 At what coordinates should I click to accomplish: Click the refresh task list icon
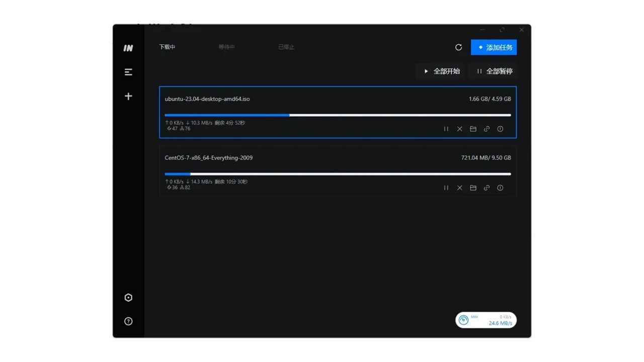click(x=458, y=47)
